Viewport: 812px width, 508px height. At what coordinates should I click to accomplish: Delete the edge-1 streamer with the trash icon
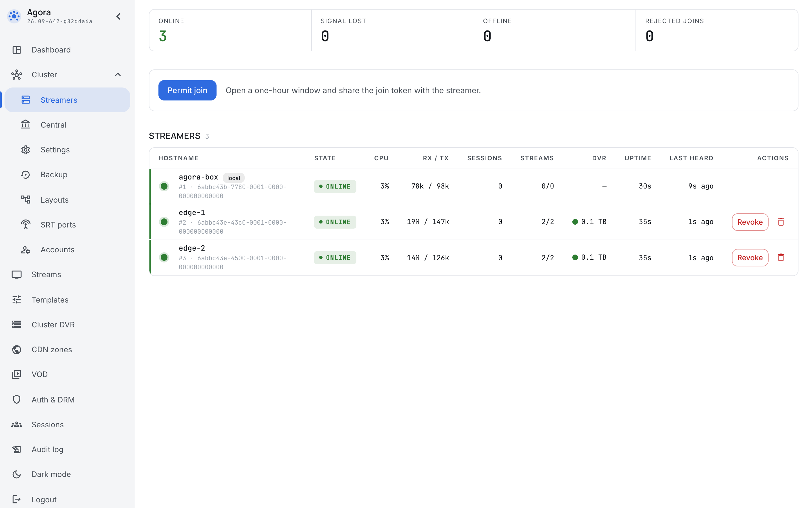click(x=781, y=222)
